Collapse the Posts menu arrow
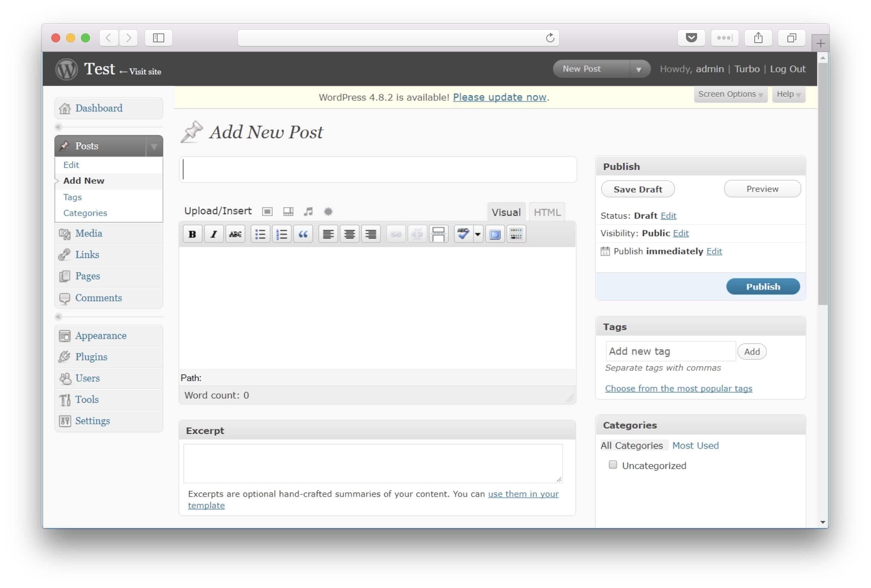This screenshot has height=588, width=871. point(154,146)
